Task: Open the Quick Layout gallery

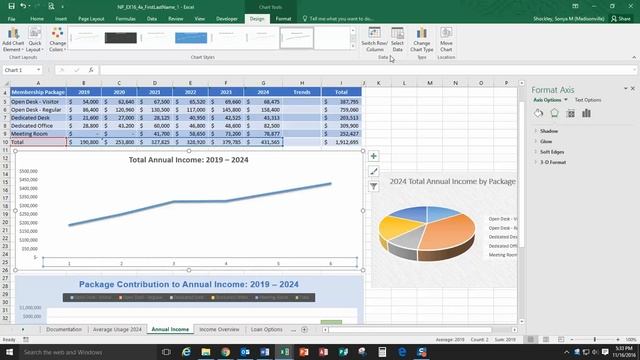Action: click(x=35, y=40)
